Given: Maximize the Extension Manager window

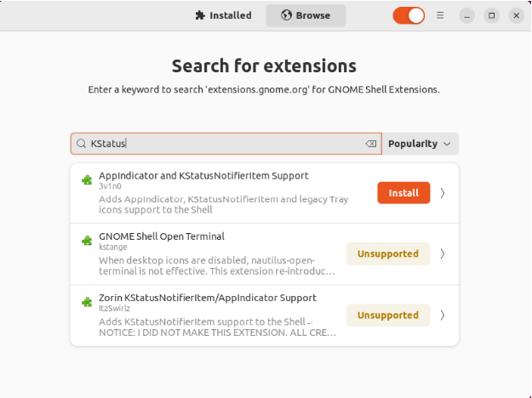Looking at the screenshot, I should [x=491, y=15].
